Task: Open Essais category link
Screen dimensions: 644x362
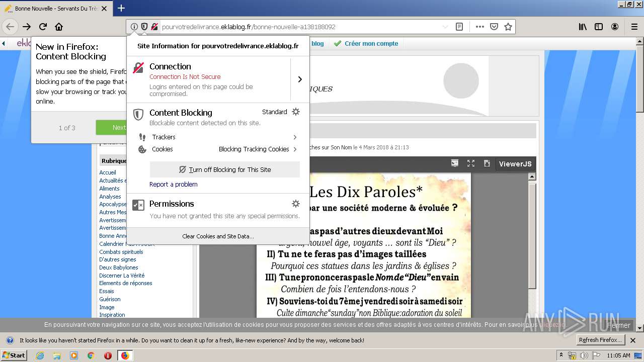Action: (107, 291)
